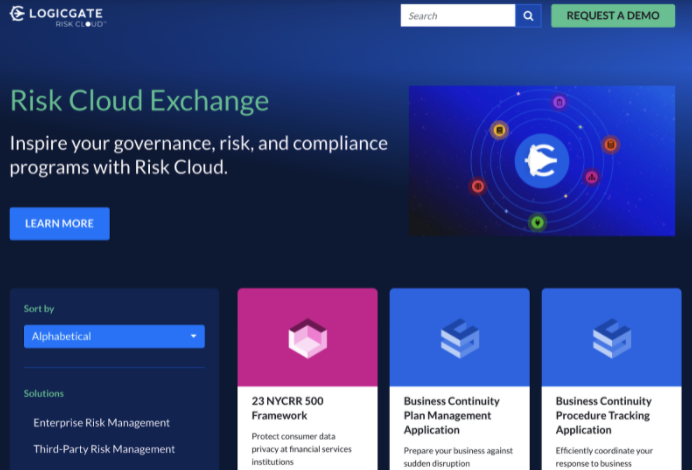The width and height of the screenshot is (692, 470).
Task: Click 'Prepare your business against sudden disruption' text
Action: tap(458, 457)
